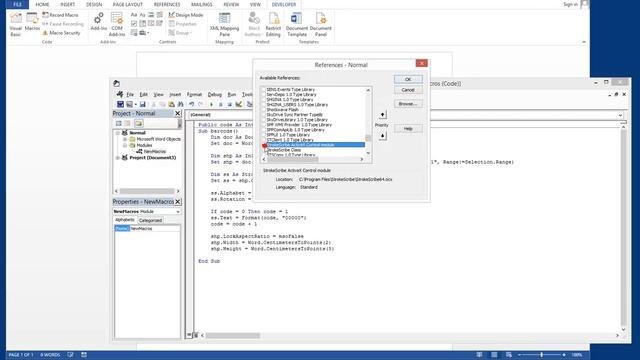The width and height of the screenshot is (640, 360).
Task: Click View Microsoft Word icon in VBA toolbar
Action: point(120,104)
